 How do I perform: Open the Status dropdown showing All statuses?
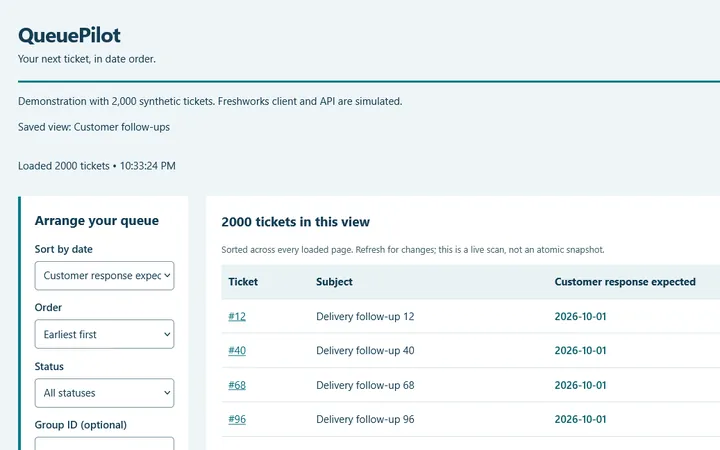click(104, 393)
